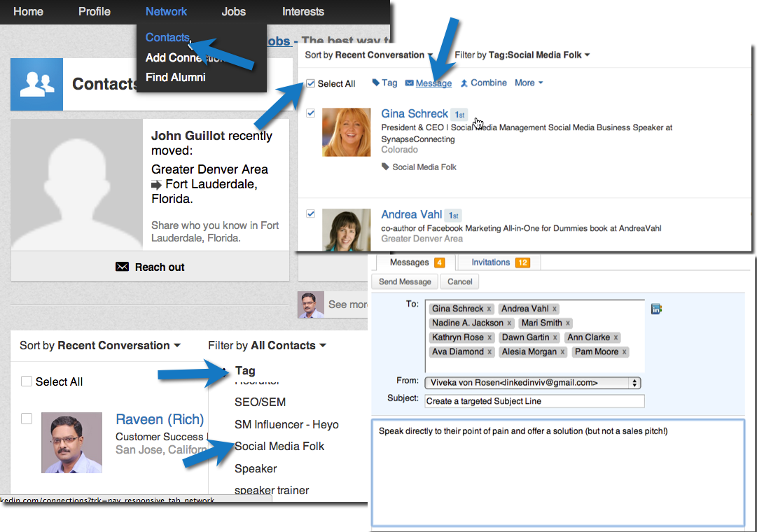Click the Social Media Folk tag icon under Gina

pyautogui.click(x=385, y=167)
